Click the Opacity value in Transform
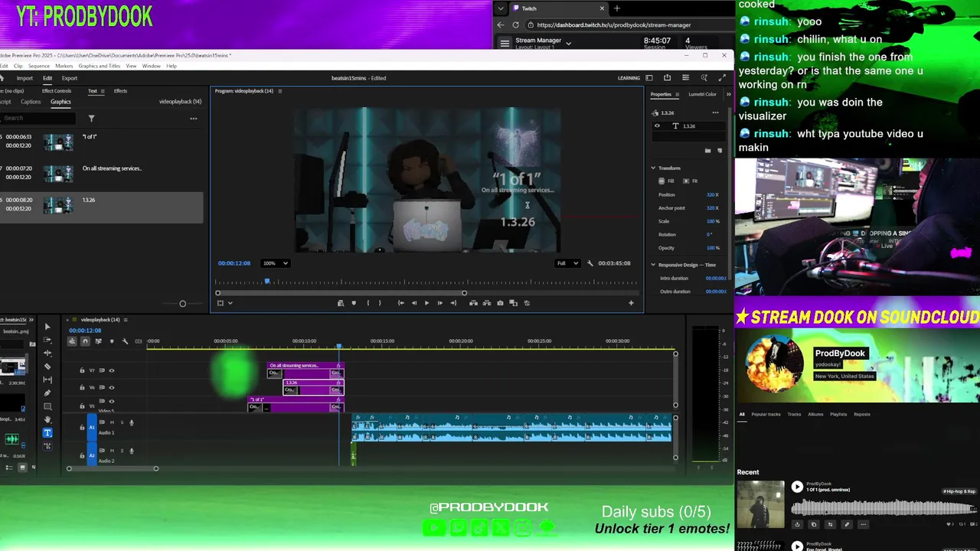The width and height of the screenshot is (980, 551). tap(713, 248)
